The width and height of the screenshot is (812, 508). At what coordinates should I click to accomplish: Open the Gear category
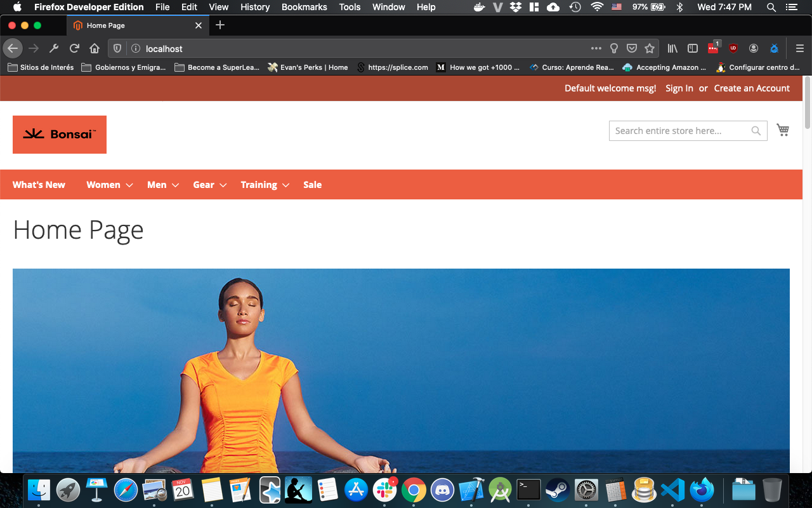[204, 185]
